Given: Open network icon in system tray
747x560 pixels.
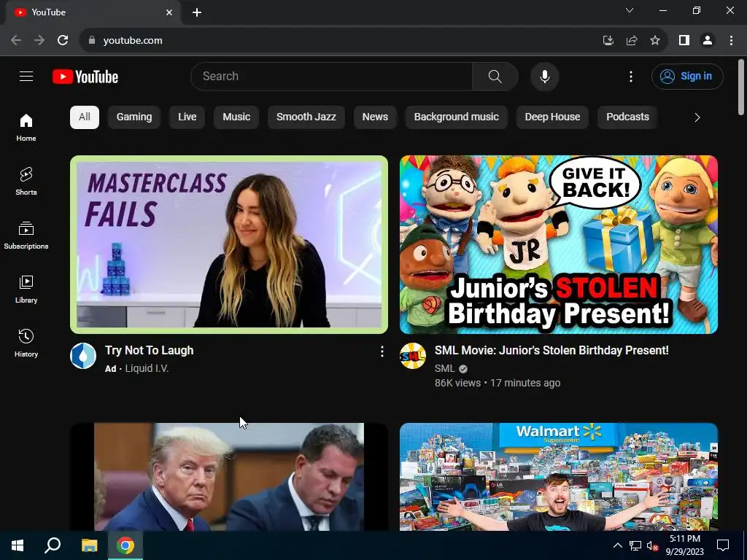Looking at the screenshot, I should pyautogui.click(x=635, y=545).
